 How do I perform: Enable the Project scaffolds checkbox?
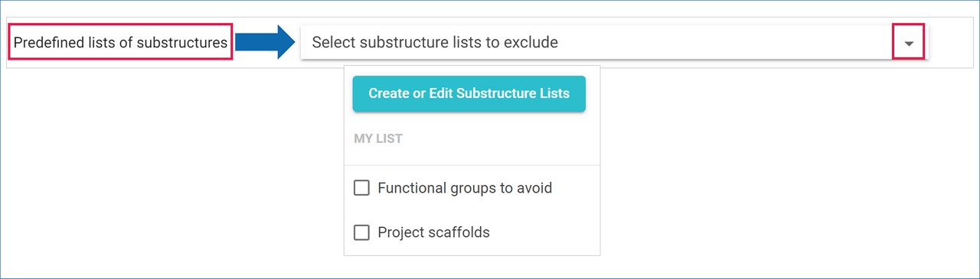pyautogui.click(x=361, y=232)
